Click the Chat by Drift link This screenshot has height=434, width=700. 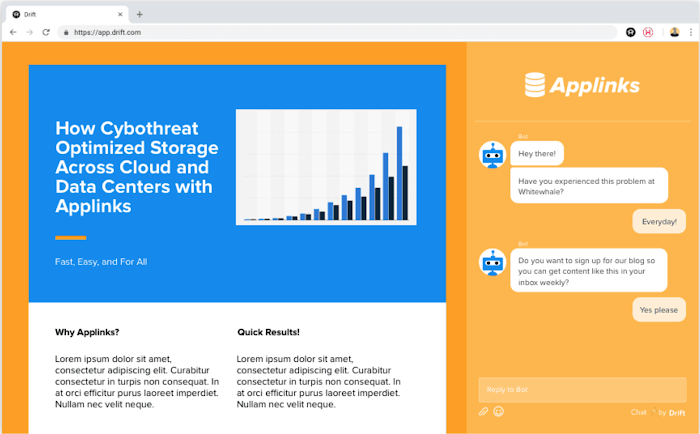(658, 412)
